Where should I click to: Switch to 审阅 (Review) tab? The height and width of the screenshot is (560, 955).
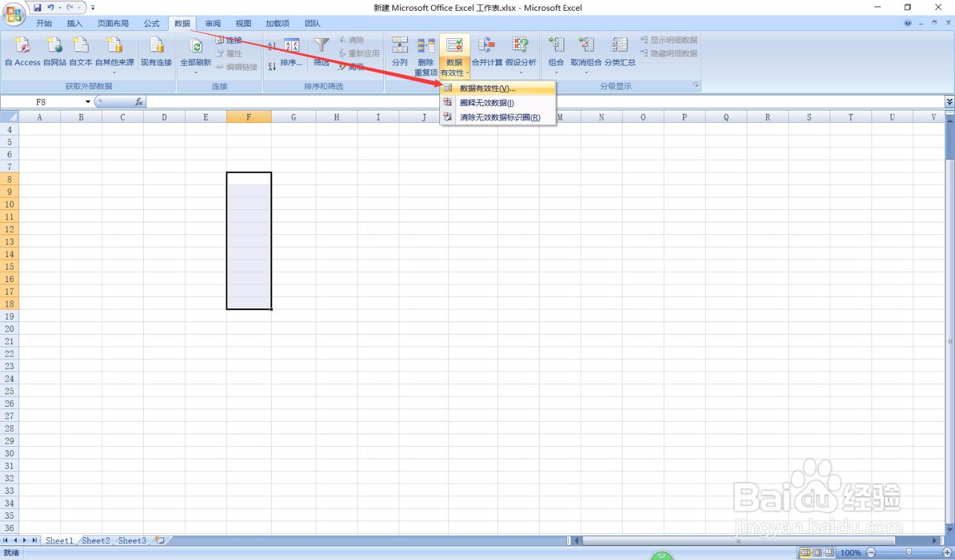[x=213, y=23]
